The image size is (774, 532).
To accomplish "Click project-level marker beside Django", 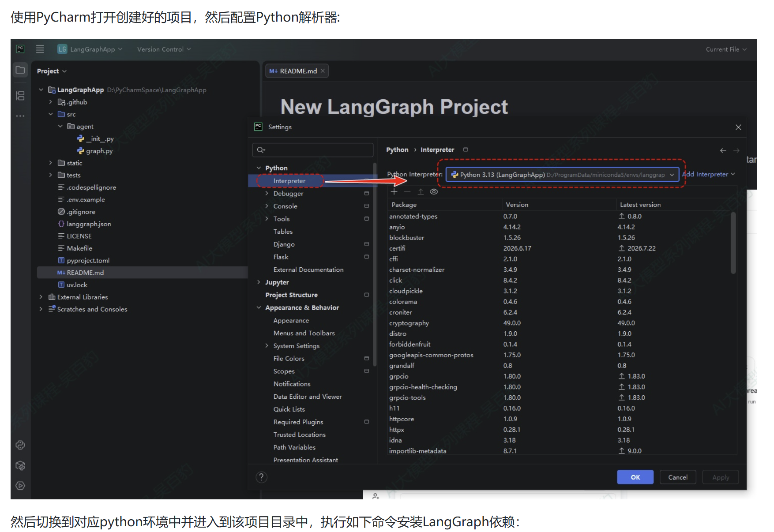I will point(366,244).
